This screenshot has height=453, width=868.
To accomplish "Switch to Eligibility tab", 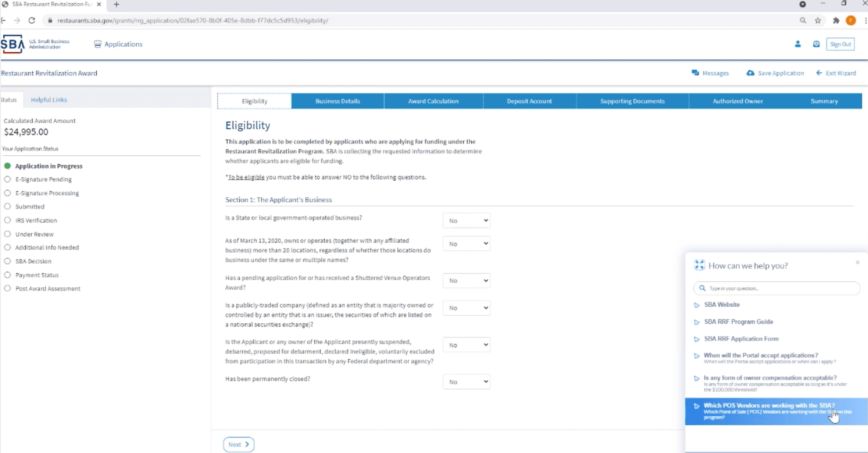I will (x=254, y=101).
